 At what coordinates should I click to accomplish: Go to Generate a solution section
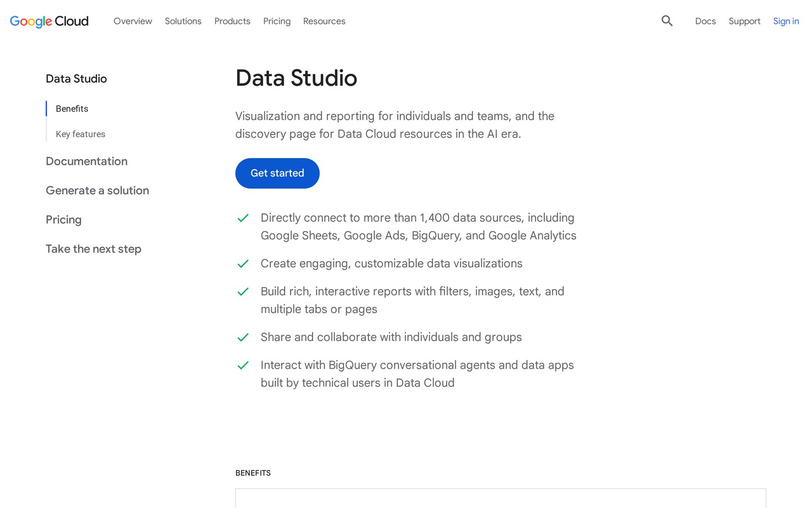(x=97, y=190)
